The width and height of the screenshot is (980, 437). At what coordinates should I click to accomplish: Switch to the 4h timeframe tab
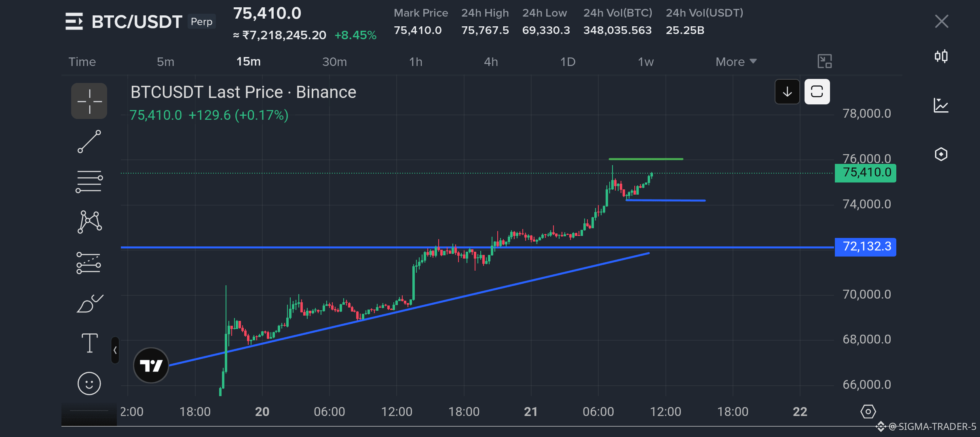pos(491,62)
